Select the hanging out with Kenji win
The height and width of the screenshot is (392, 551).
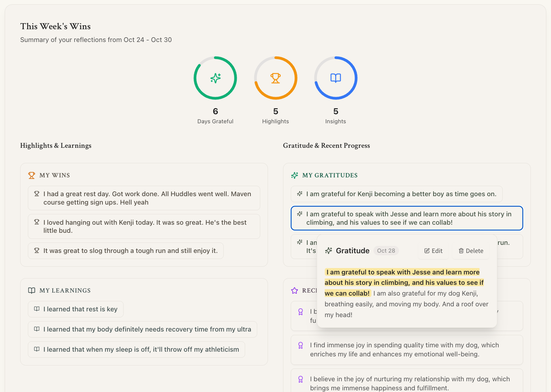pyautogui.click(x=144, y=226)
